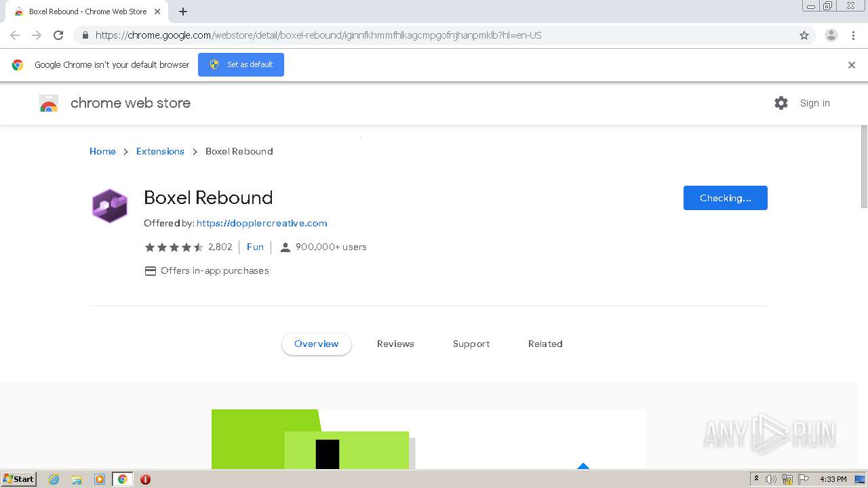Click the 4:33 PM system clock
The width and height of the screenshot is (868, 488).
[833, 479]
